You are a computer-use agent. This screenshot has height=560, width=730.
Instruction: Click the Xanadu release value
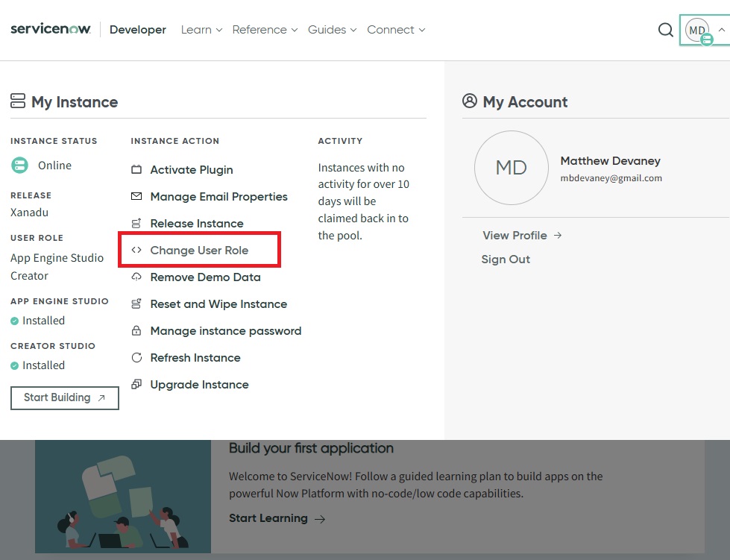point(29,213)
